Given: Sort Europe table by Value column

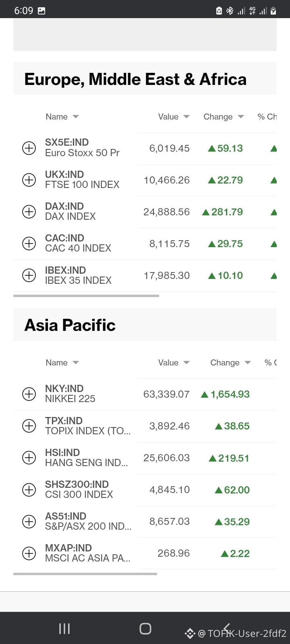Looking at the screenshot, I should click(x=174, y=117).
